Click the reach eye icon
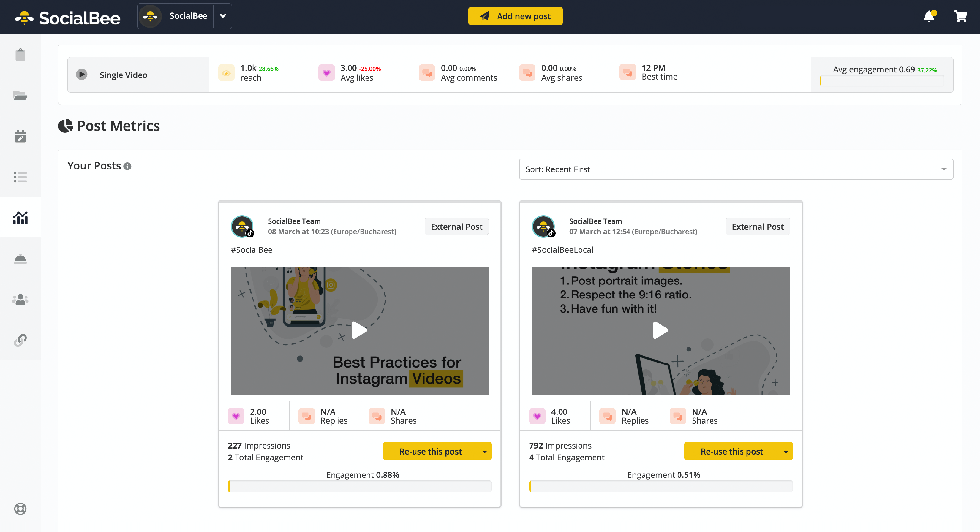 click(226, 73)
